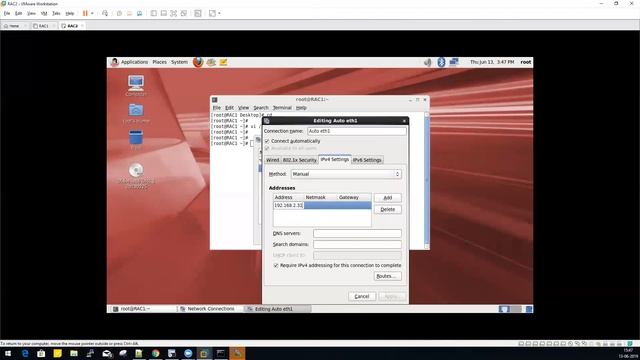Open the GNOME System menu
The width and height of the screenshot is (640, 360).
(x=179, y=62)
